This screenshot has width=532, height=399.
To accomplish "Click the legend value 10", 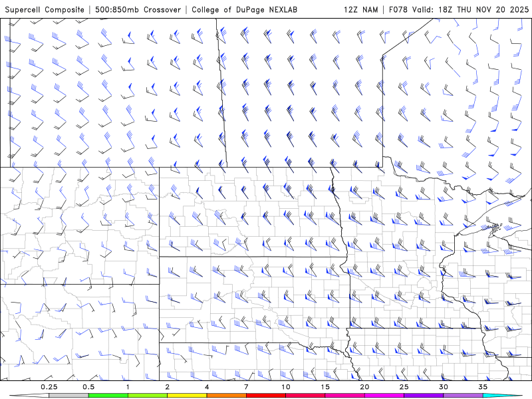I will pos(286,387).
